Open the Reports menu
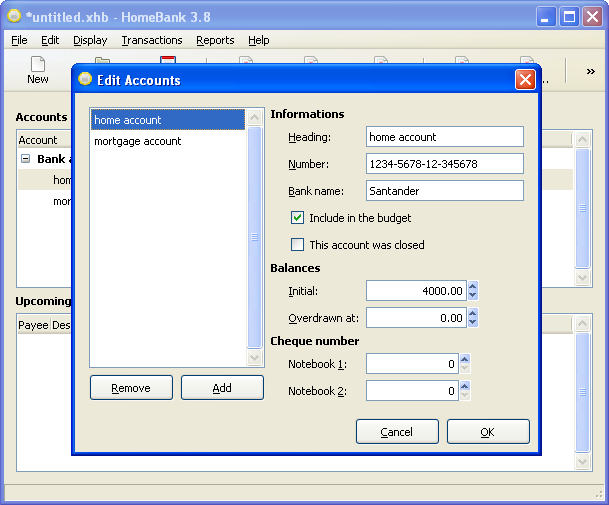Image resolution: width=609 pixels, height=505 pixels. (x=215, y=40)
